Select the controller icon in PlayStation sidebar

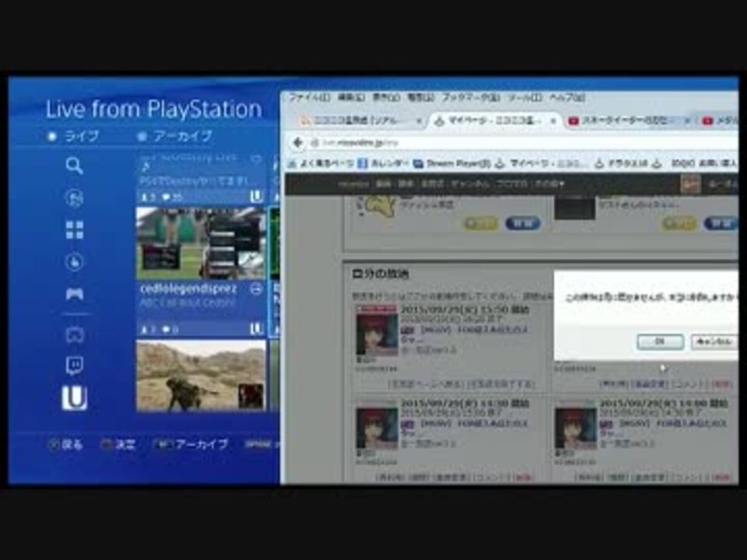[x=75, y=294]
